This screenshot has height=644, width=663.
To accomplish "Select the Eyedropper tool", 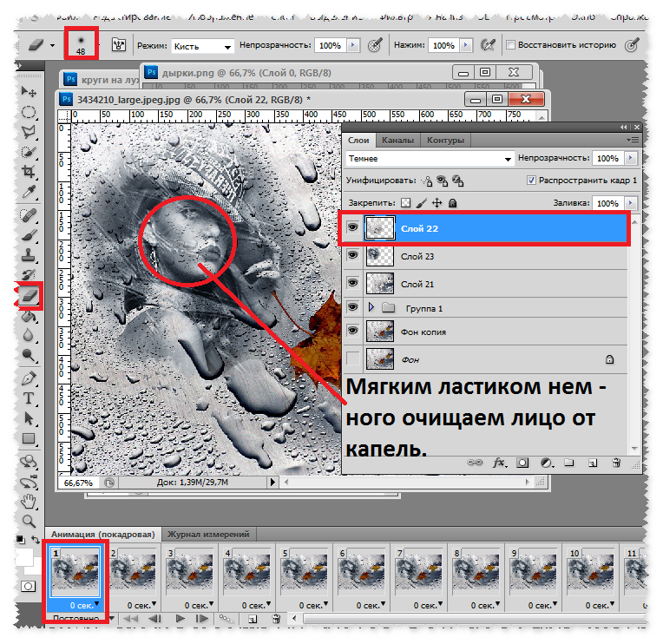I will pos(29,192).
